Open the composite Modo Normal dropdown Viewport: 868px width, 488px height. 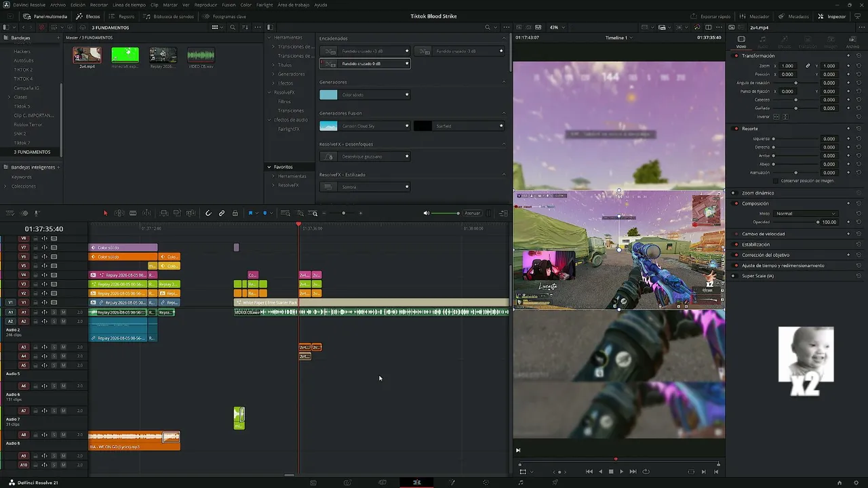[x=806, y=213]
